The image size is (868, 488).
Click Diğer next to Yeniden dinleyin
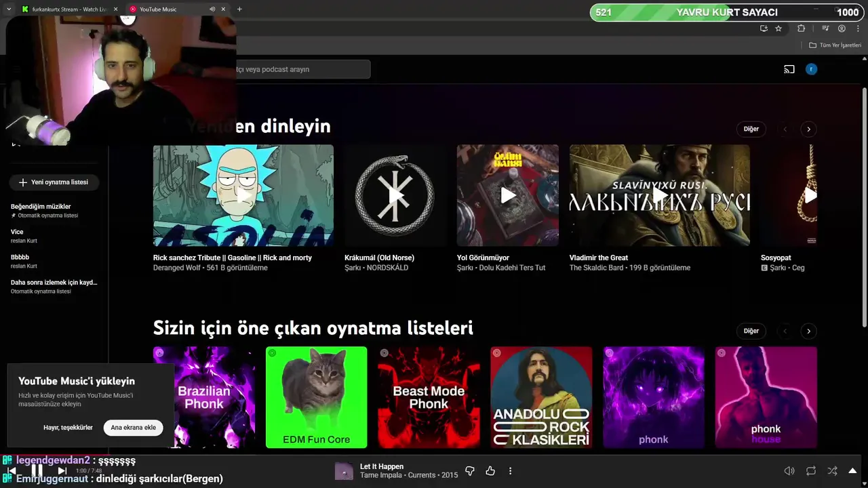click(x=751, y=129)
